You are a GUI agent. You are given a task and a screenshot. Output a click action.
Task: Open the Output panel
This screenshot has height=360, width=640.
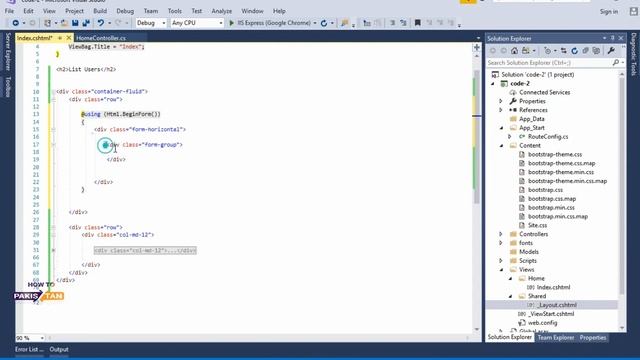(59, 349)
